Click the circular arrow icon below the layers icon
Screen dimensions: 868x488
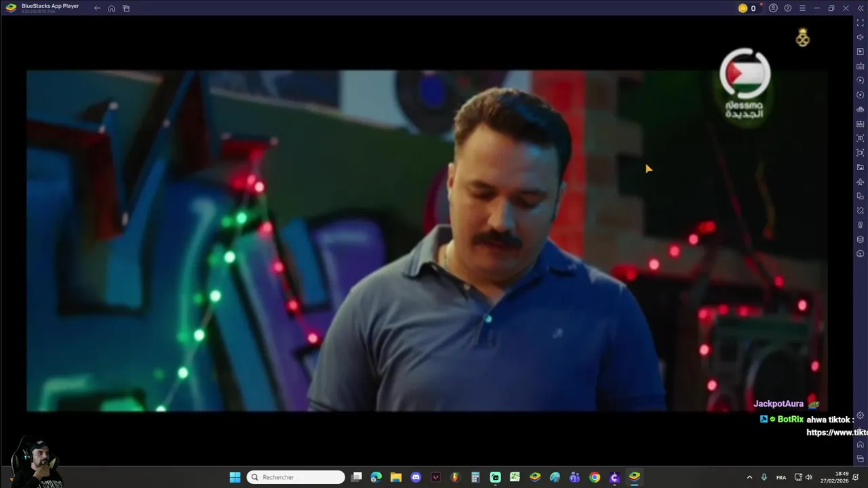tap(861, 253)
